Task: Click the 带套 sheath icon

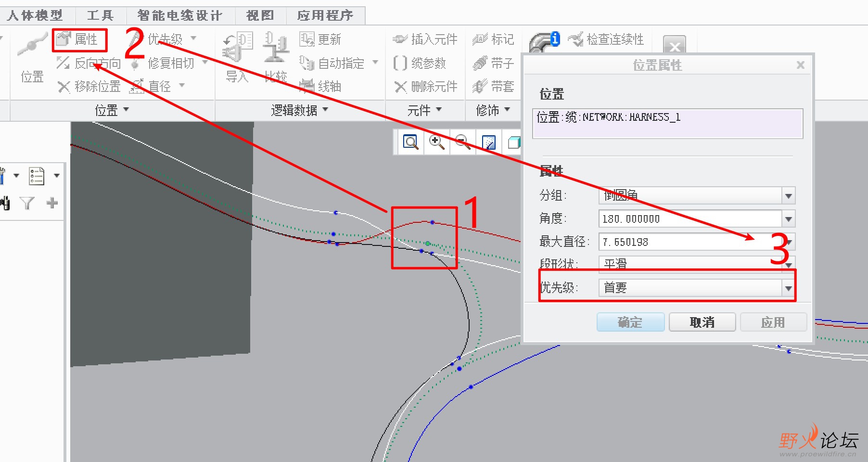Action: click(x=494, y=87)
